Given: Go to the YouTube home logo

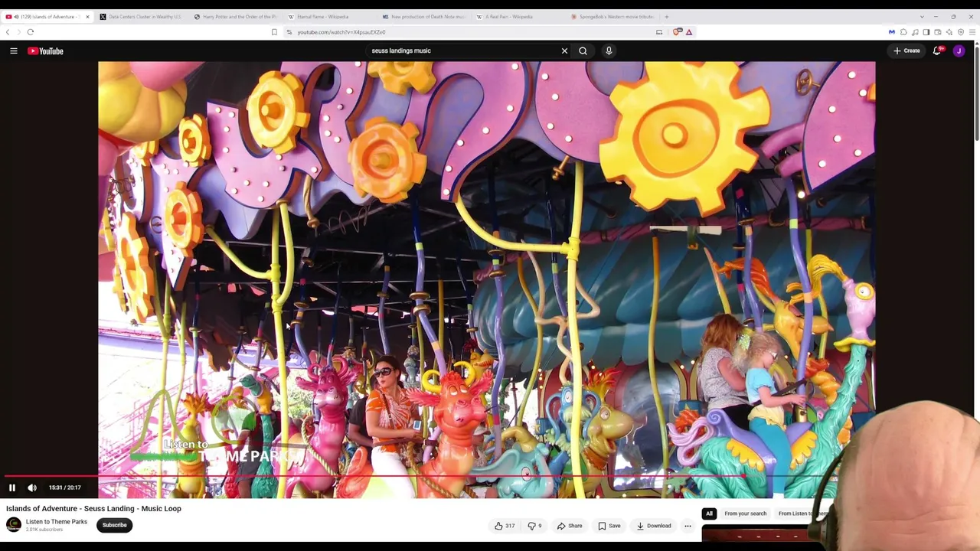Looking at the screenshot, I should coord(46,51).
